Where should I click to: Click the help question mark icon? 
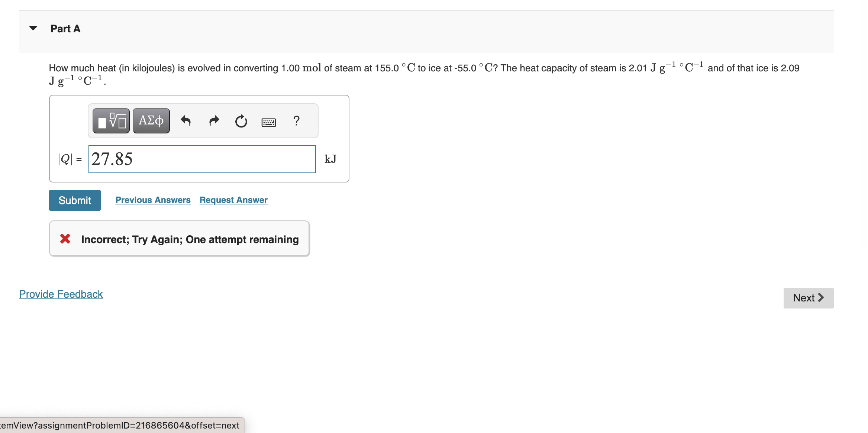coord(296,120)
